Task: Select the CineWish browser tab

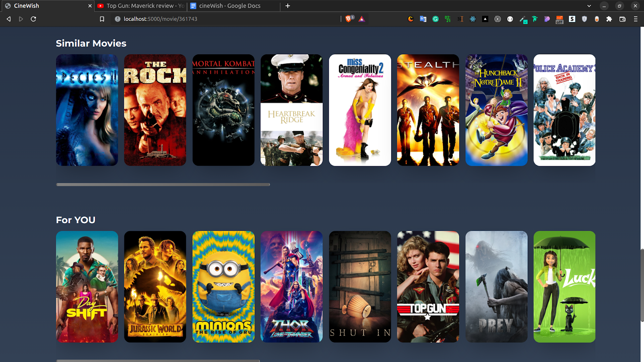Action: click(47, 6)
